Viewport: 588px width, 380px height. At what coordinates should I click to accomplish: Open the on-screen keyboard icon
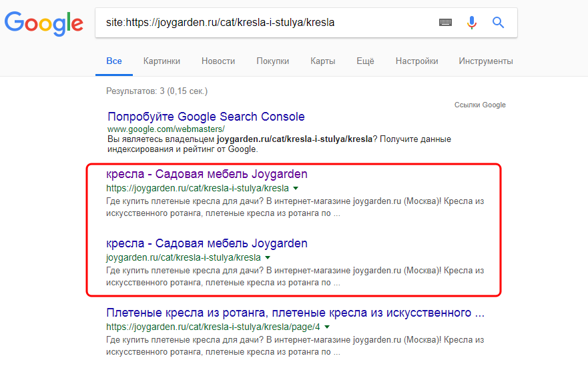coord(445,23)
